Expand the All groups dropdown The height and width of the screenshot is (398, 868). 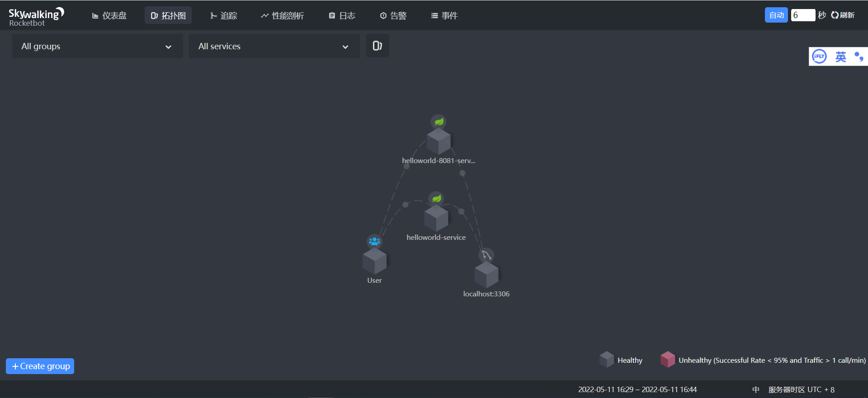tap(97, 46)
